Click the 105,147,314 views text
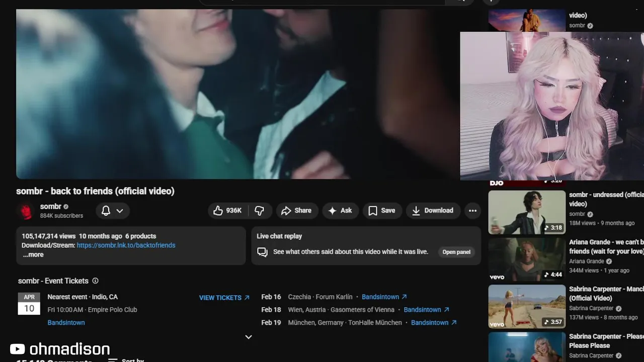The height and width of the screenshot is (362, 644). 48,236
